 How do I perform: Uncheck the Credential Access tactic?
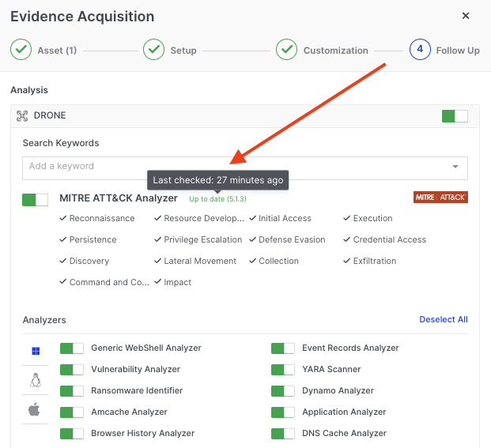tap(388, 239)
